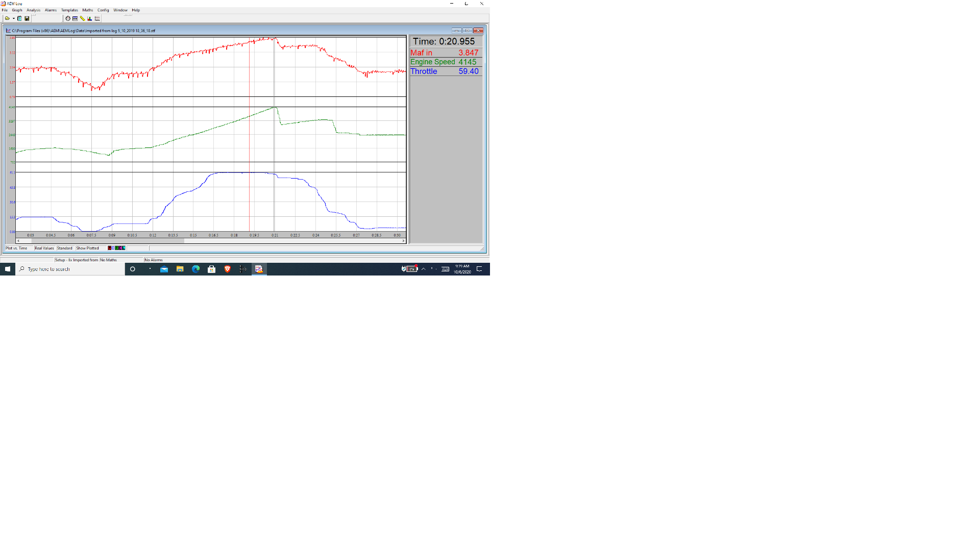Click the clipboard toolbar icon
980x551 pixels.
tap(19, 18)
